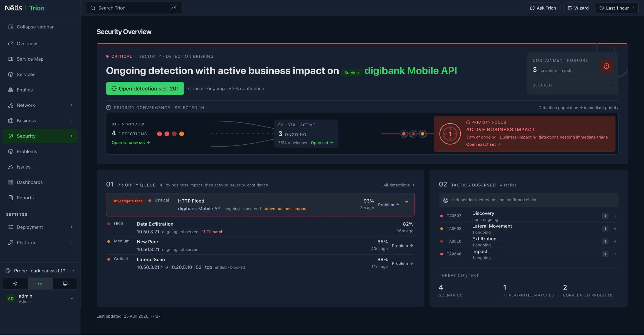This screenshot has height=335, width=644.
Task: Click the Overview gauge icon in sidebar
Action: click(11, 44)
